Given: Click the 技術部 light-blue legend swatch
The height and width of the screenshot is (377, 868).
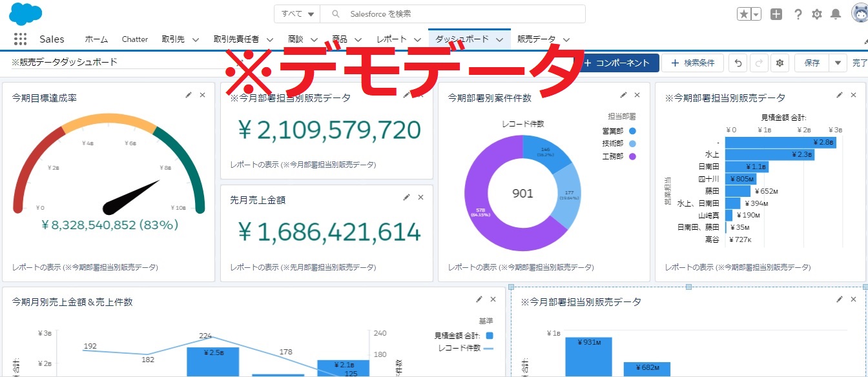Looking at the screenshot, I should pyautogui.click(x=632, y=143).
